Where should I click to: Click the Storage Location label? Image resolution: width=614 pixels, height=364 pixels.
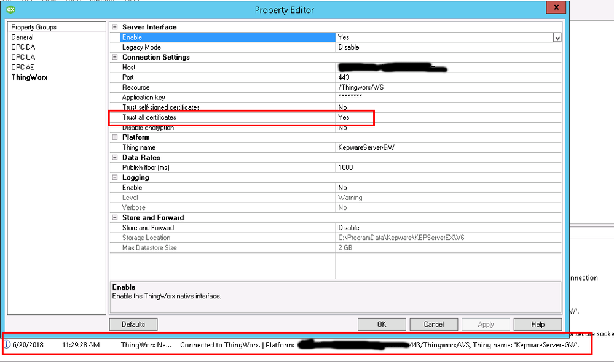pyautogui.click(x=146, y=238)
